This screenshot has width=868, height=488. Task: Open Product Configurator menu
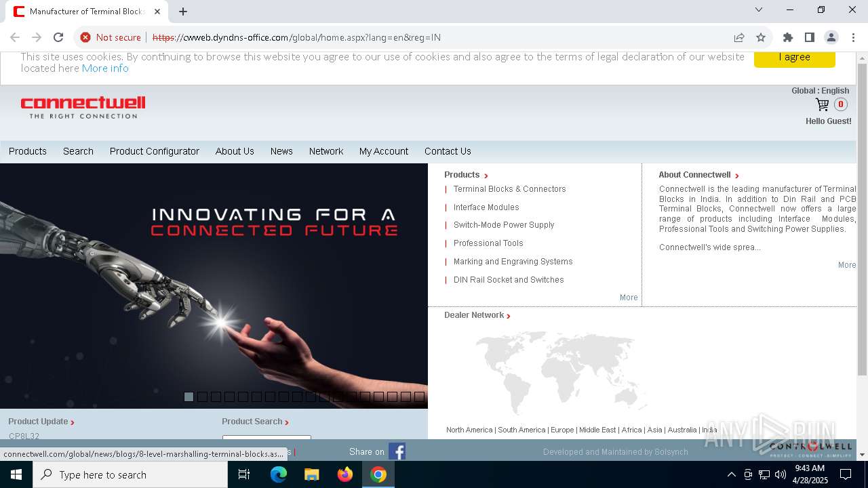[x=155, y=151]
